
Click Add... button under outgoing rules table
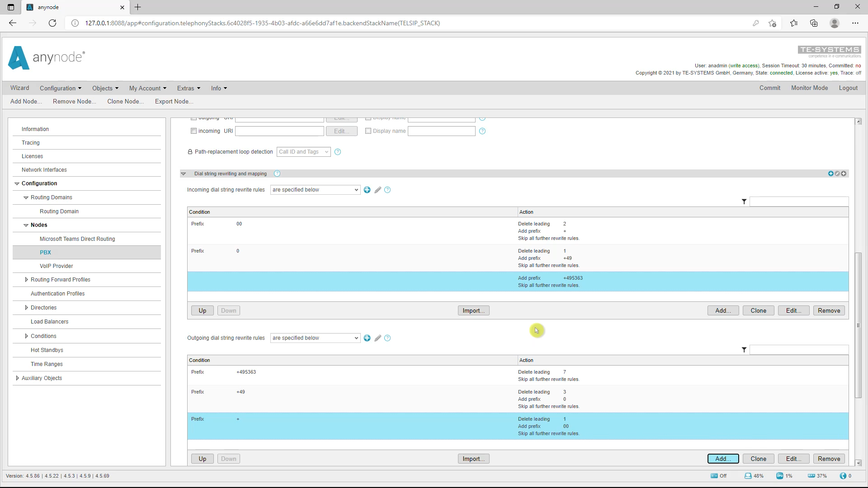coord(723,459)
